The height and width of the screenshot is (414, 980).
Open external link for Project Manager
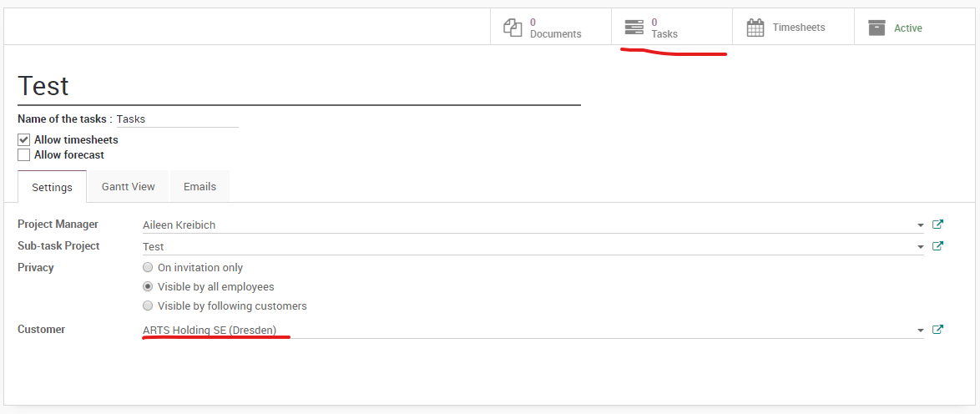click(x=937, y=225)
